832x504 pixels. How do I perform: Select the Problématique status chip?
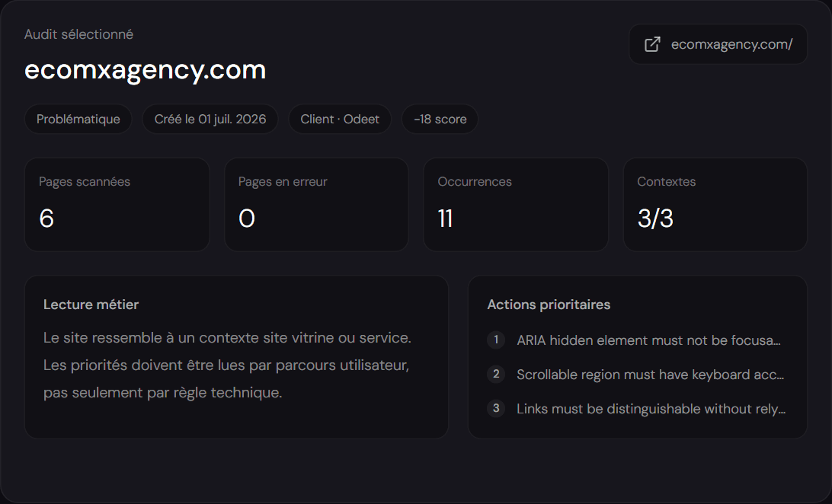pyautogui.click(x=78, y=120)
